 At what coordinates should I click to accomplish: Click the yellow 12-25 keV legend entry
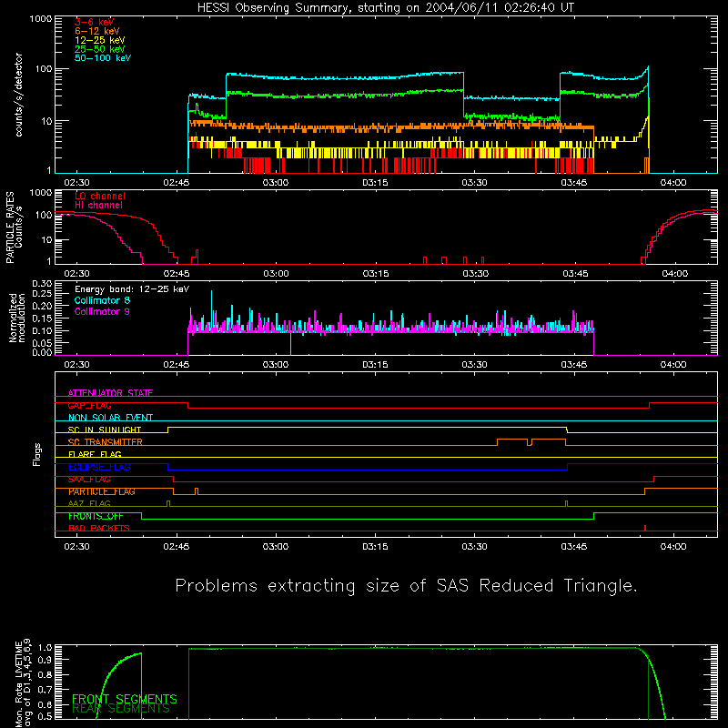[99, 40]
